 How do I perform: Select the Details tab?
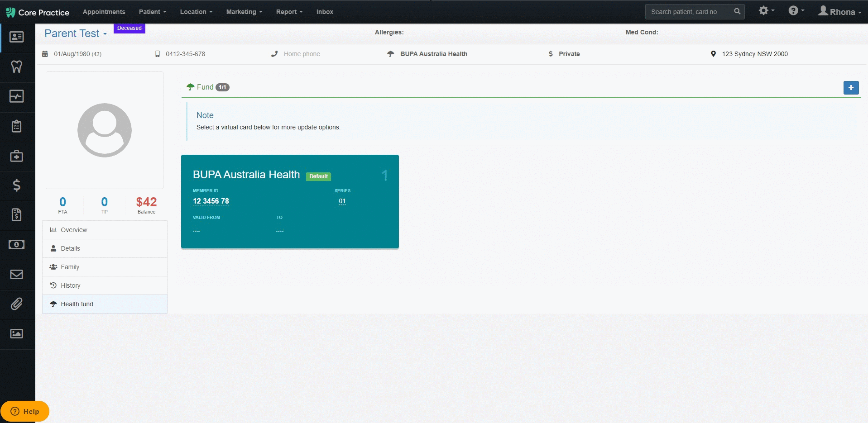[105, 248]
